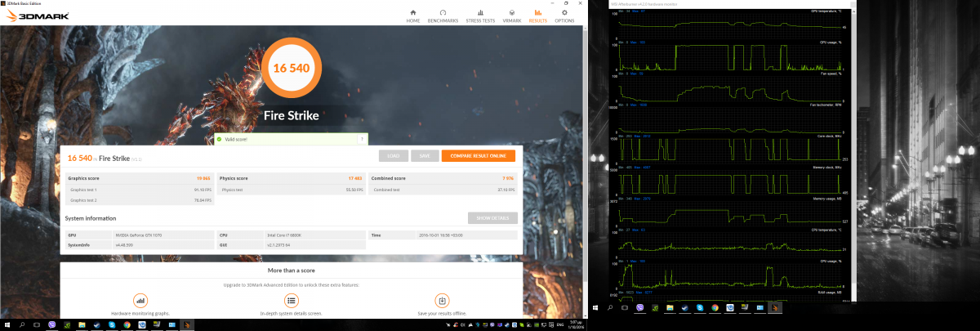Select the RESULTS tab
This screenshot has width=980, height=331.
point(537,16)
